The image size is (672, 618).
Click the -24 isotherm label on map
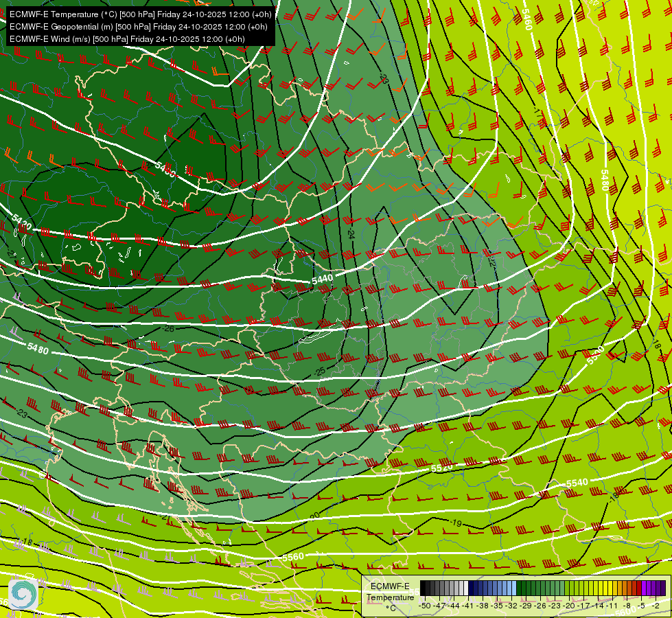coord(351,233)
